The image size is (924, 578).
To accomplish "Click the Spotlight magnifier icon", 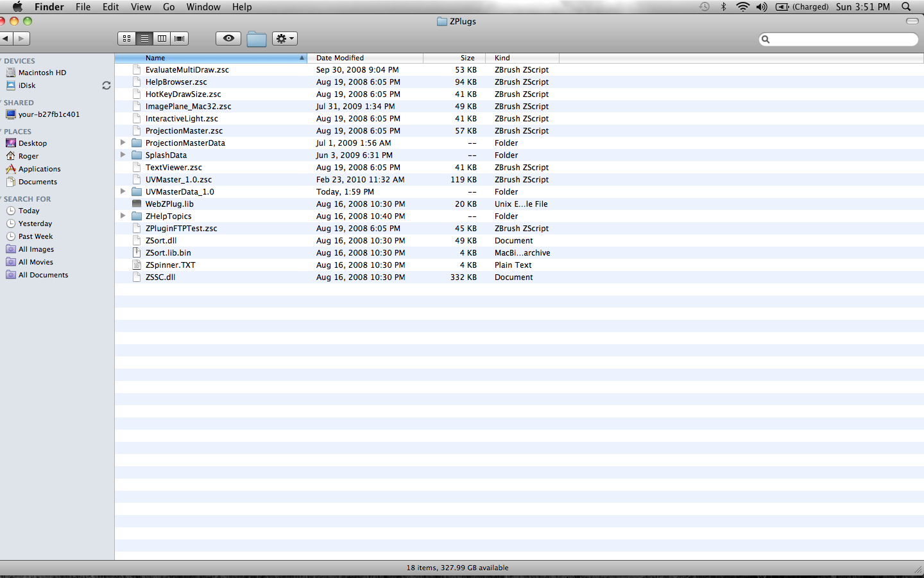I will (x=906, y=6).
